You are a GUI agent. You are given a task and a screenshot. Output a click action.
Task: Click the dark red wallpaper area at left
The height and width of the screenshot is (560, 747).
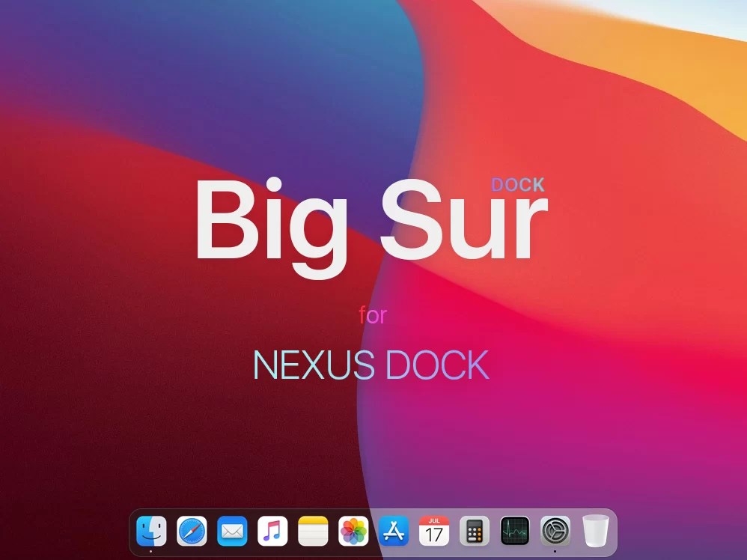point(95,381)
